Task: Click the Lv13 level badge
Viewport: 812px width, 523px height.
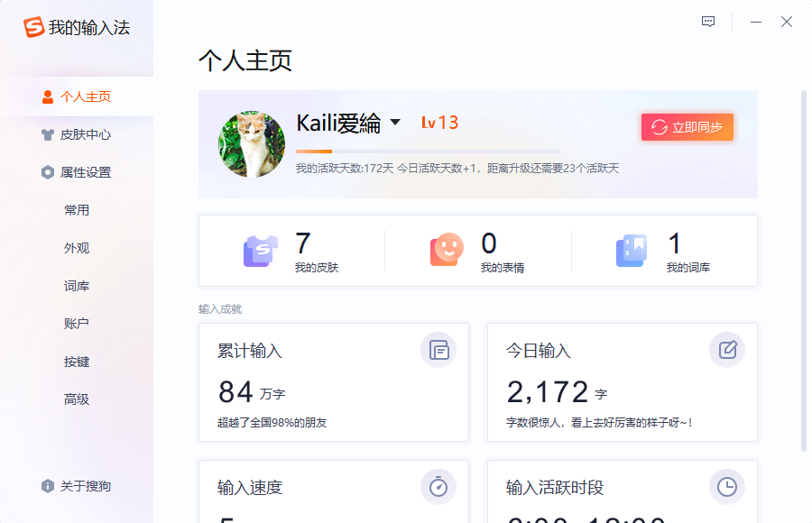Action: click(x=438, y=123)
